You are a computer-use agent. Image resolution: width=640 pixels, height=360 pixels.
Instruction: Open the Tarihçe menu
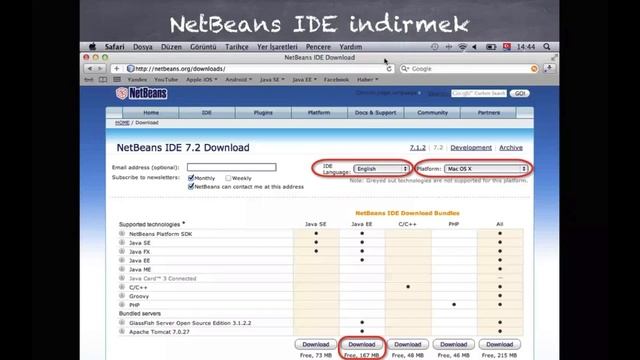point(237,47)
